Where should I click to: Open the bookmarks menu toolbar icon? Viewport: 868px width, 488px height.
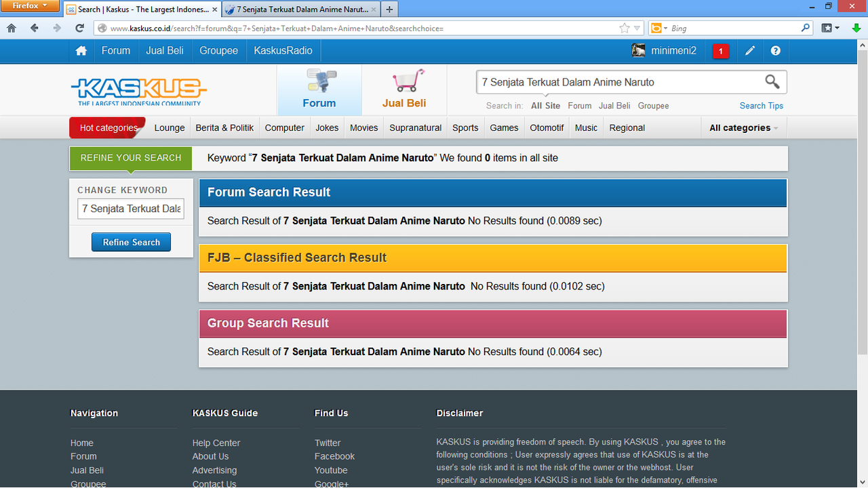coord(827,28)
